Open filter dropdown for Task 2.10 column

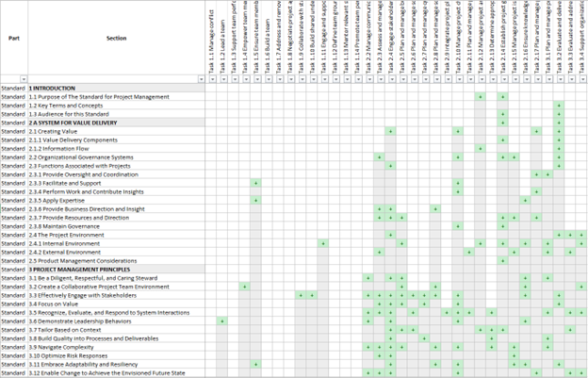click(x=460, y=79)
